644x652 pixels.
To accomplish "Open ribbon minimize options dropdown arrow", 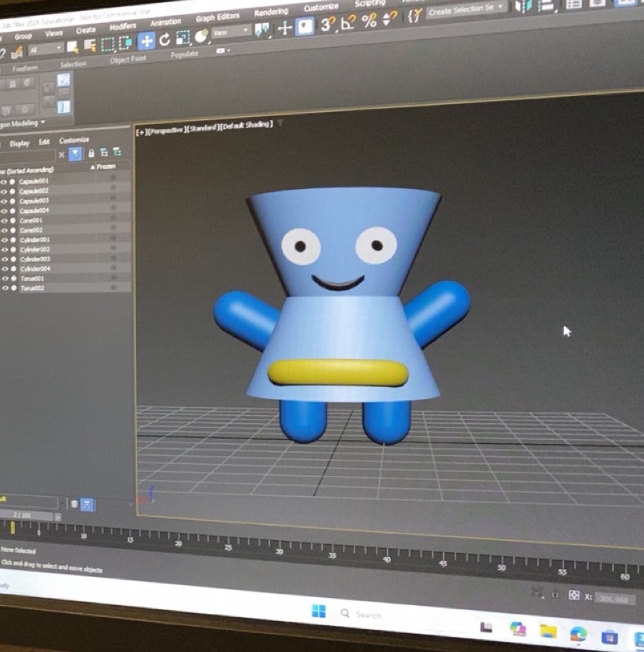I will (x=229, y=51).
